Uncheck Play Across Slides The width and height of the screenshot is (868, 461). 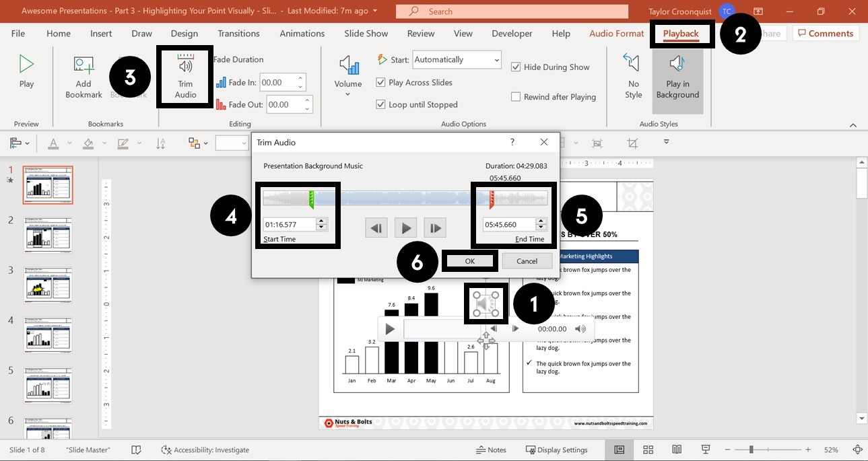click(x=380, y=82)
